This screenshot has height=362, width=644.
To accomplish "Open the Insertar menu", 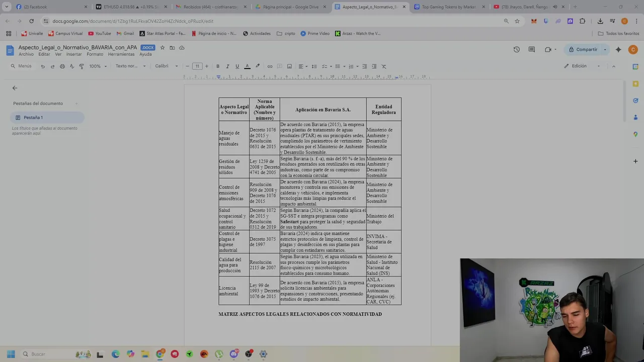I will click(74, 54).
